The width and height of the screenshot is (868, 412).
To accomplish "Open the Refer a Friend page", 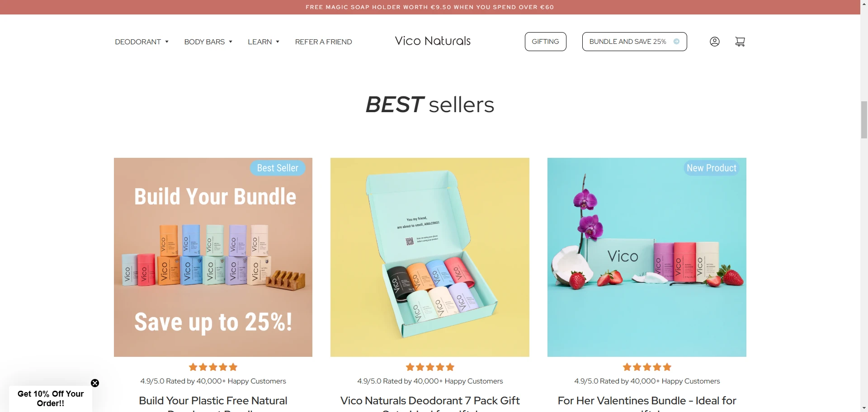I will (x=323, y=42).
